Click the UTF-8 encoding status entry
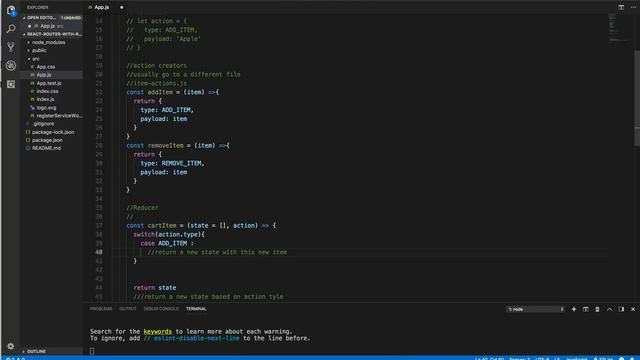Viewport: 640px width, 360px height. coord(542,358)
